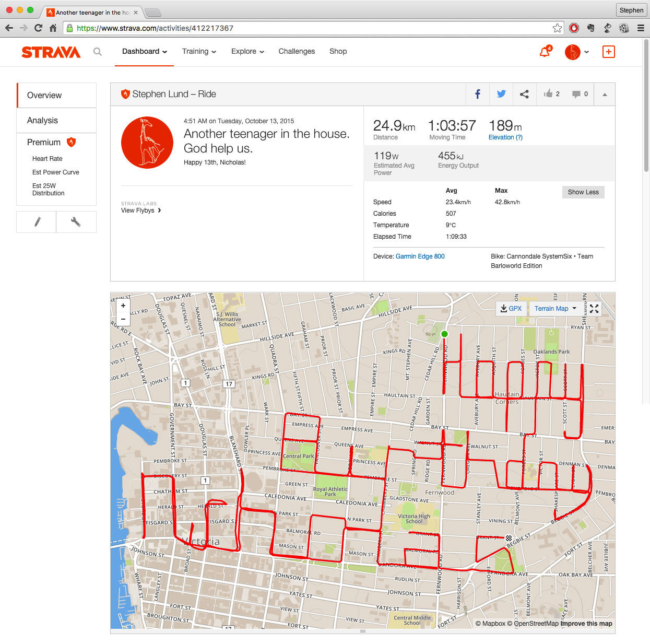Zoom in on the map
Image resolution: width=650 pixels, height=644 pixels.
click(123, 306)
